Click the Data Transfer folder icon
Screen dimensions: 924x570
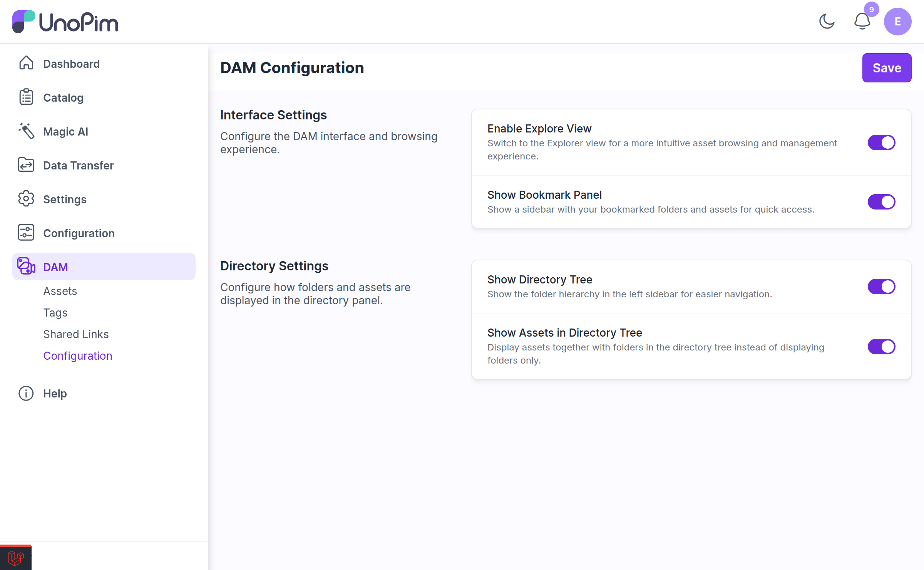pos(26,165)
